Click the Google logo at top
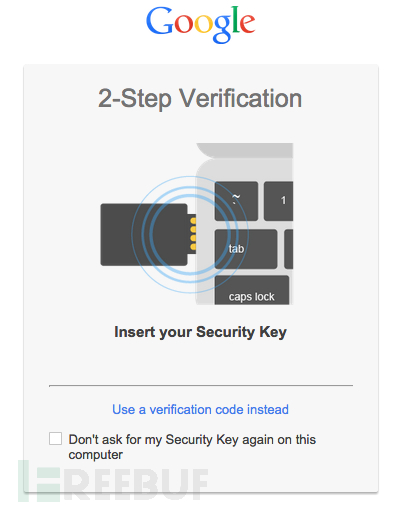The image size is (393, 509). [200, 24]
